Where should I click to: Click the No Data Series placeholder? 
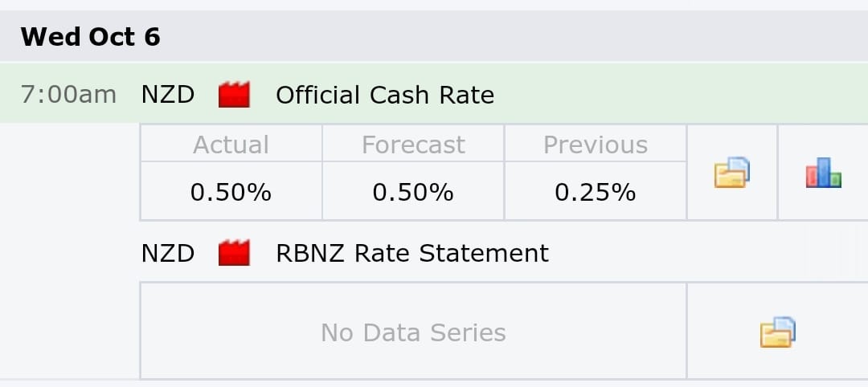[x=413, y=333]
